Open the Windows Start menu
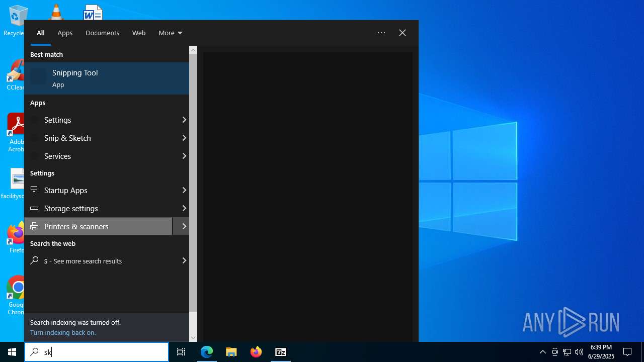This screenshot has height=362, width=644. click(x=12, y=352)
